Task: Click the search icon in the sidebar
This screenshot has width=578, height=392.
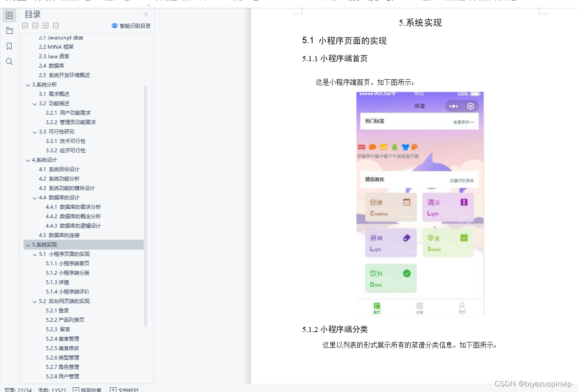Action: coord(9,61)
